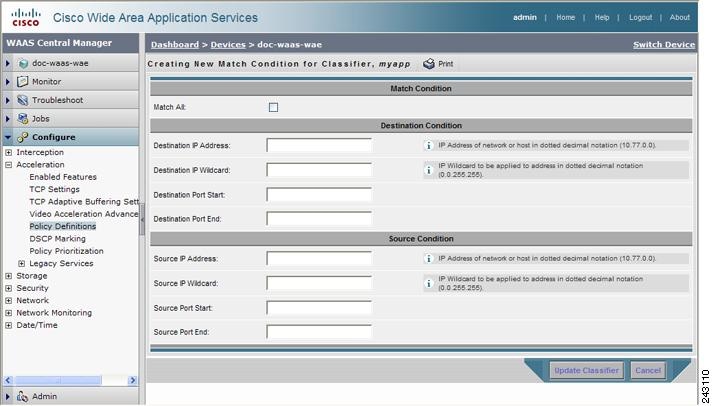Click the admin username in header
The height and width of the screenshot is (406, 712).
click(525, 17)
